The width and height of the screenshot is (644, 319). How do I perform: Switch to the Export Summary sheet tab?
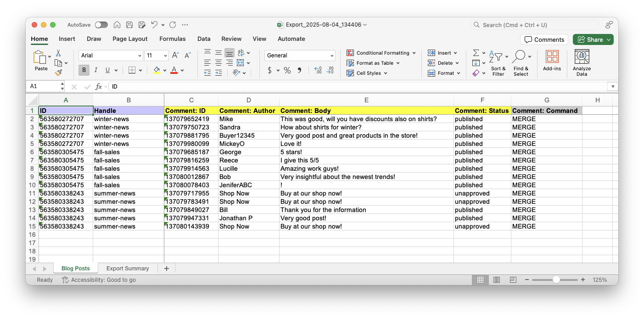pyautogui.click(x=128, y=269)
